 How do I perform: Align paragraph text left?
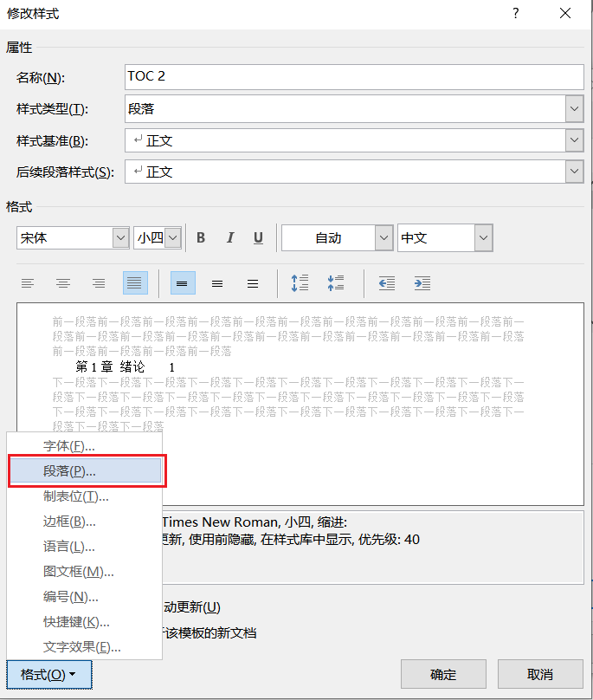[x=28, y=283]
